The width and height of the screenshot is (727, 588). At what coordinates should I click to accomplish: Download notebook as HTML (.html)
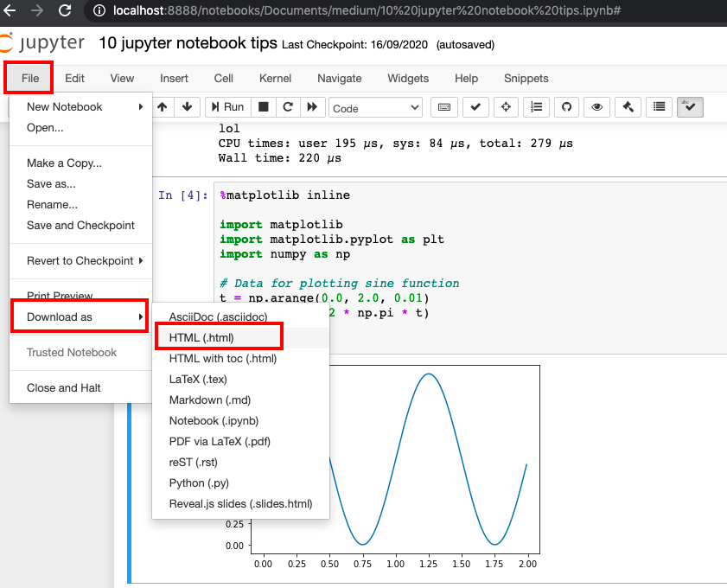point(240,338)
